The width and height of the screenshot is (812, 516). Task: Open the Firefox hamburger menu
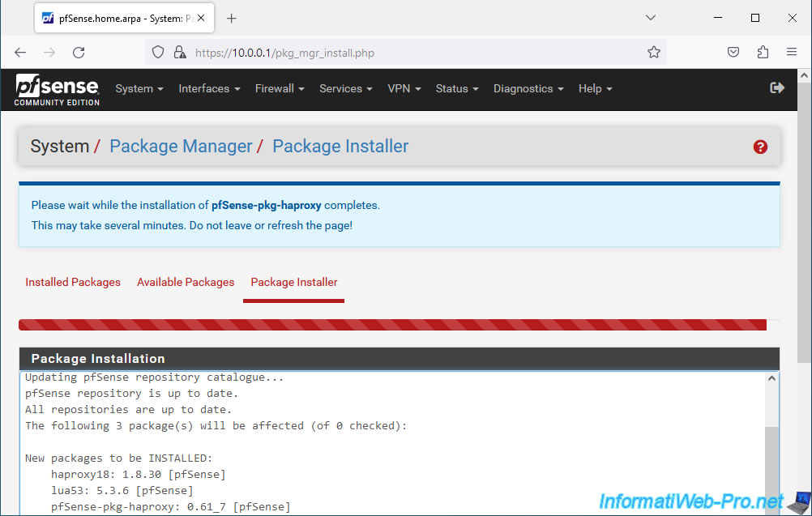[x=791, y=52]
